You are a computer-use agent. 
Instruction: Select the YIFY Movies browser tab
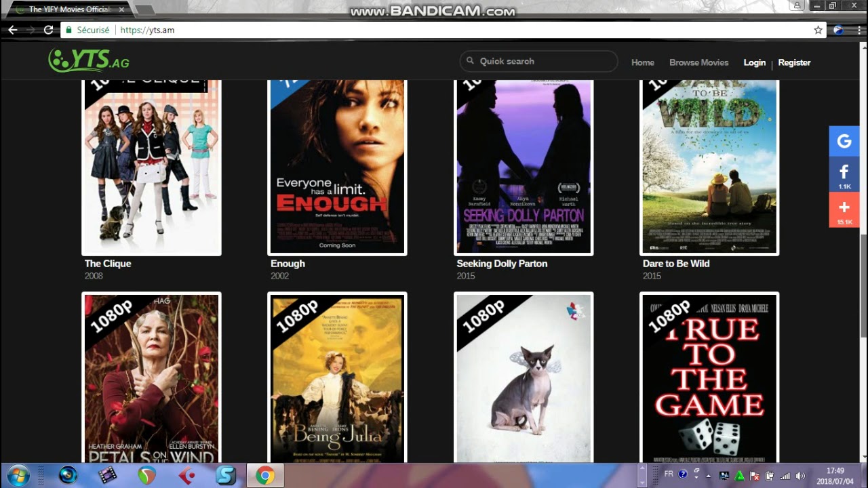point(70,9)
